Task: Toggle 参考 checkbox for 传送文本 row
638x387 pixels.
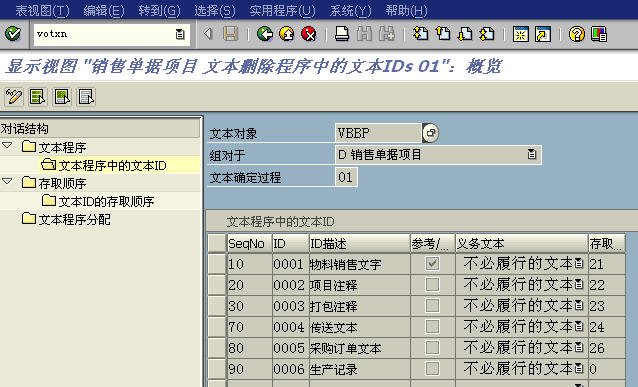Action: click(432, 326)
